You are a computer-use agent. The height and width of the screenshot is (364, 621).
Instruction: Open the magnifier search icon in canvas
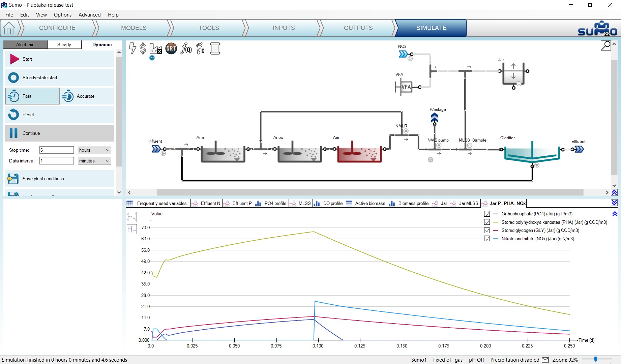(x=605, y=45)
